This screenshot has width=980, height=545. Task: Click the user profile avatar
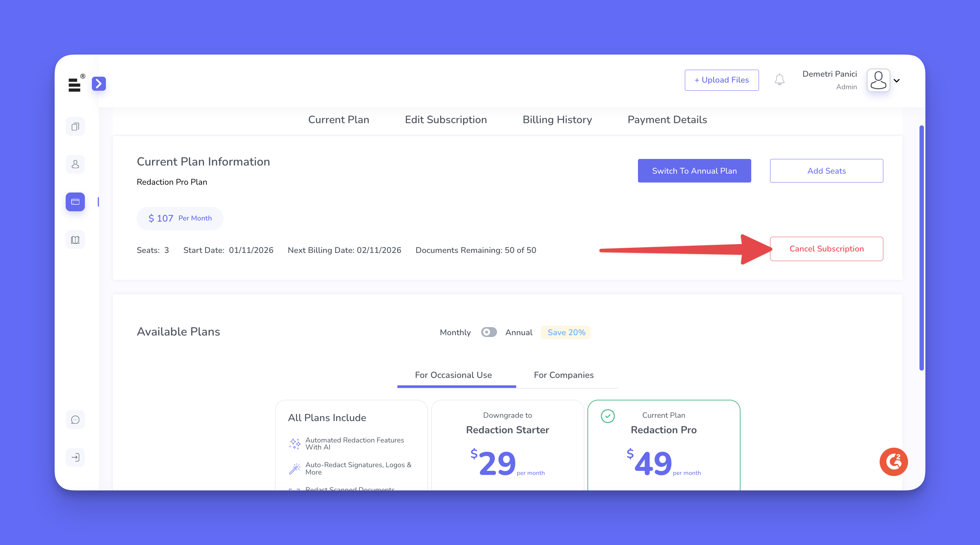[x=878, y=80]
